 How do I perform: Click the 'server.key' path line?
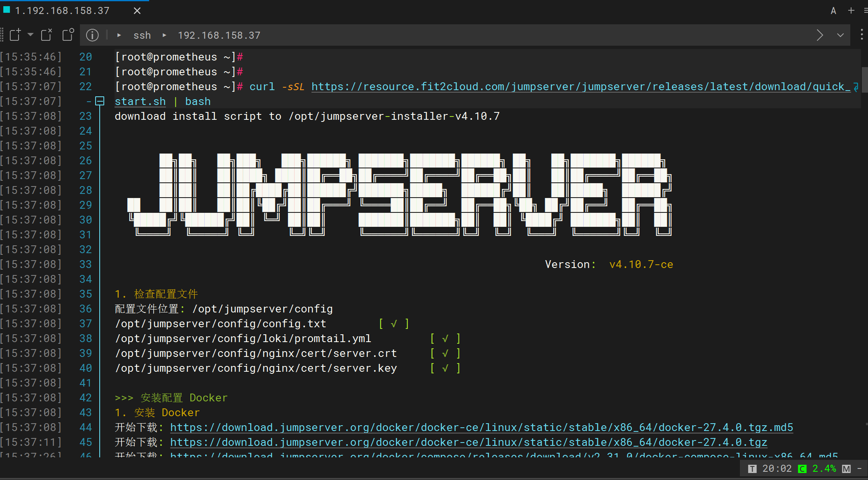coord(256,368)
